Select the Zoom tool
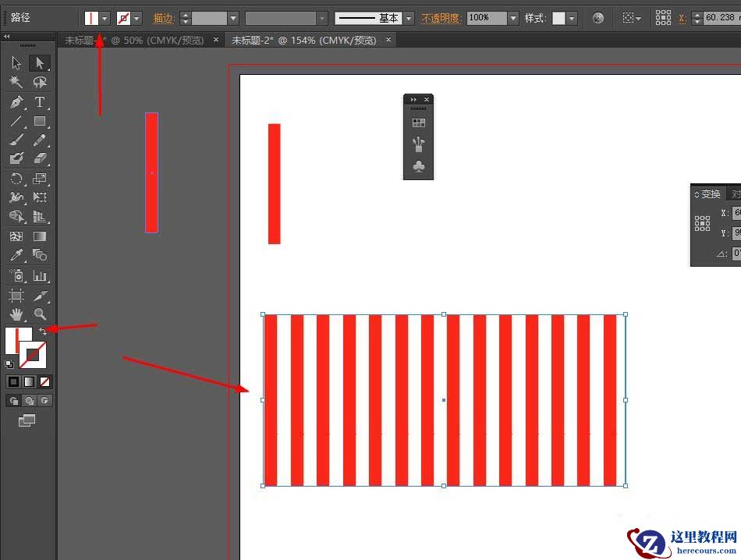The width and height of the screenshot is (741, 560). tap(40, 314)
